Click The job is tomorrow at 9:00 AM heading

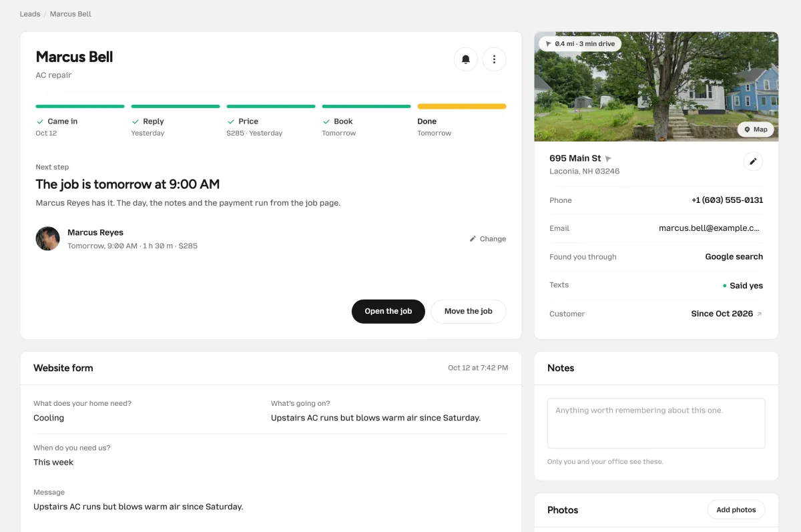(x=127, y=184)
